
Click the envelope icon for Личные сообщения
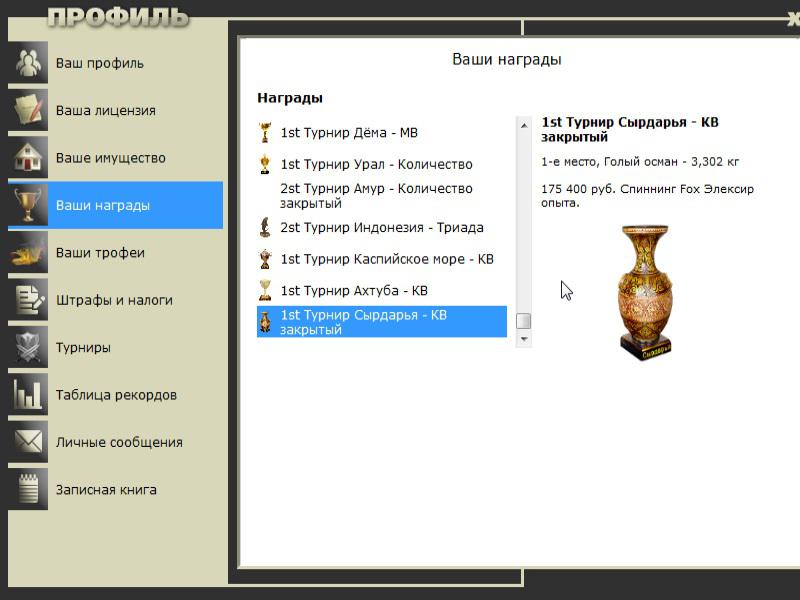(x=28, y=442)
